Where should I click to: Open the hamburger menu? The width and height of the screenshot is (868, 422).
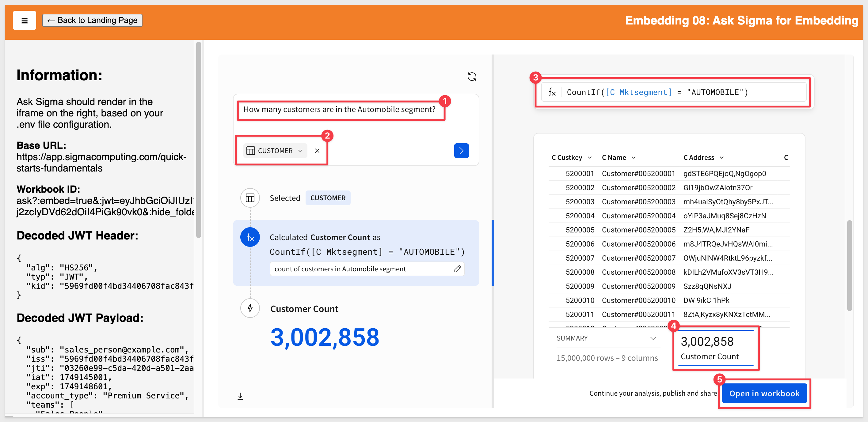pyautogui.click(x=24, y=21)
